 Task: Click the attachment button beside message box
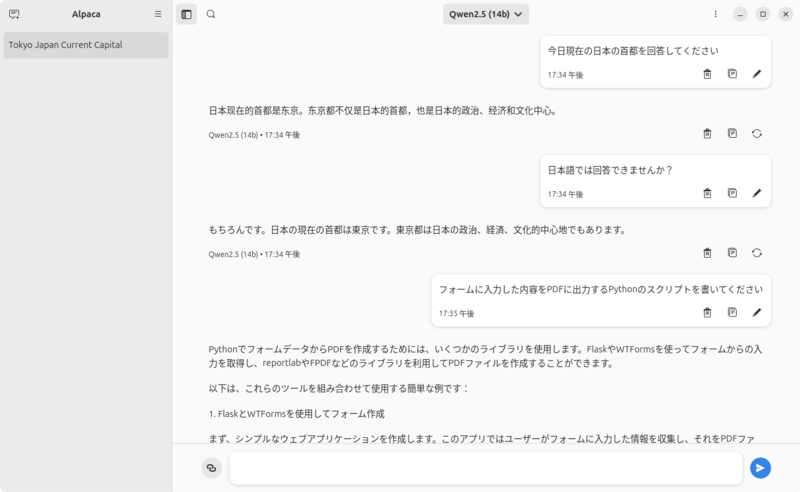tap(211, 468)
